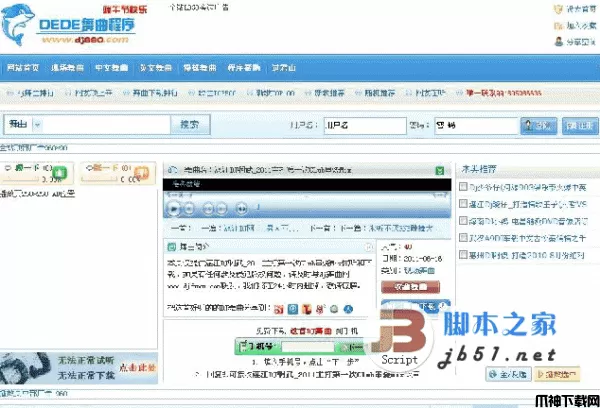This screenshot has height=408, width=600.
Task: Click the person icon at top right
Action: [x=559, y=41]
